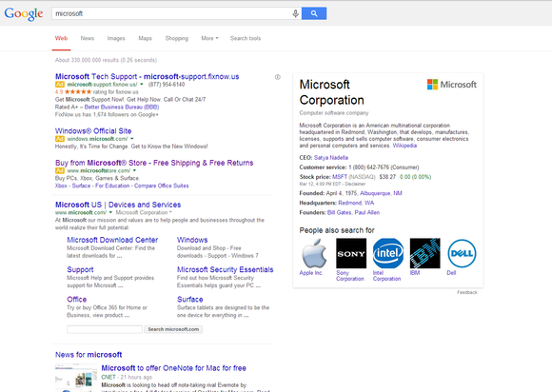Click founder Paul Allen link

366,212
